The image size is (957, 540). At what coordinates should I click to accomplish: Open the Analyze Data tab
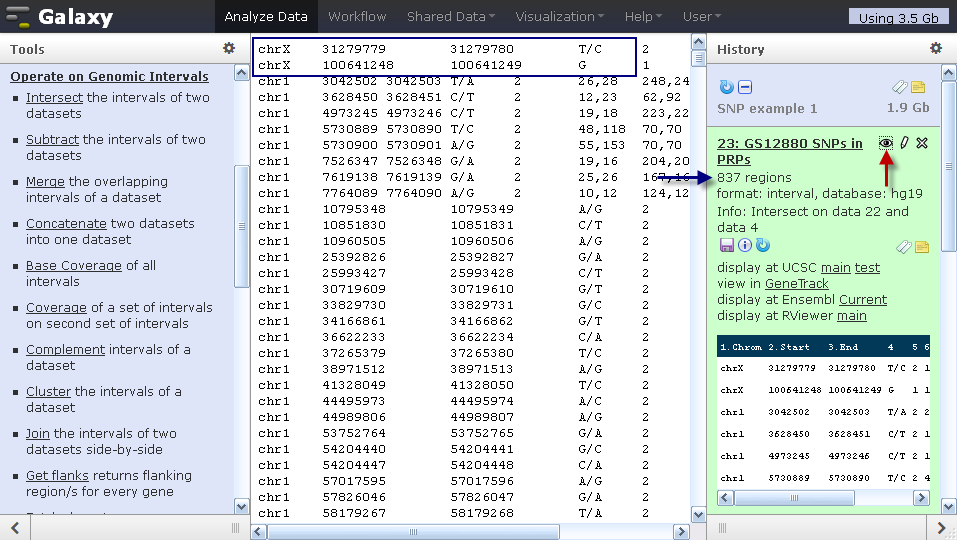(266, 16)
